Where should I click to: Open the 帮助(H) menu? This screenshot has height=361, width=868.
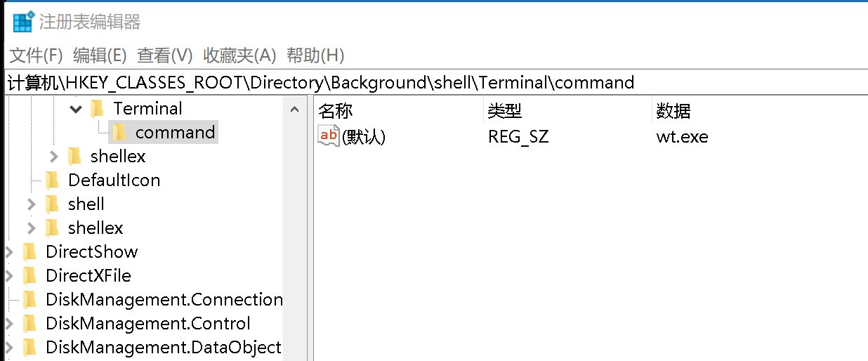click(315, 55)
